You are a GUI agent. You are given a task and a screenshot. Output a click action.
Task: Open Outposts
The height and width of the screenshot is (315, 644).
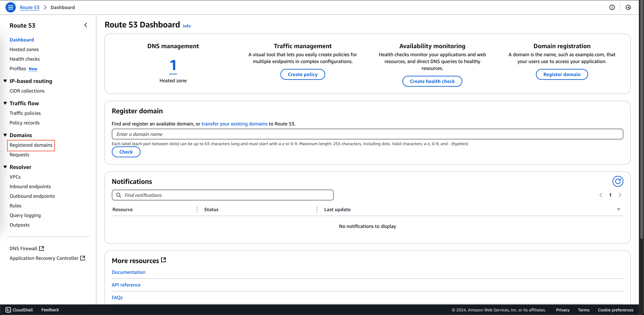[20, 225]
